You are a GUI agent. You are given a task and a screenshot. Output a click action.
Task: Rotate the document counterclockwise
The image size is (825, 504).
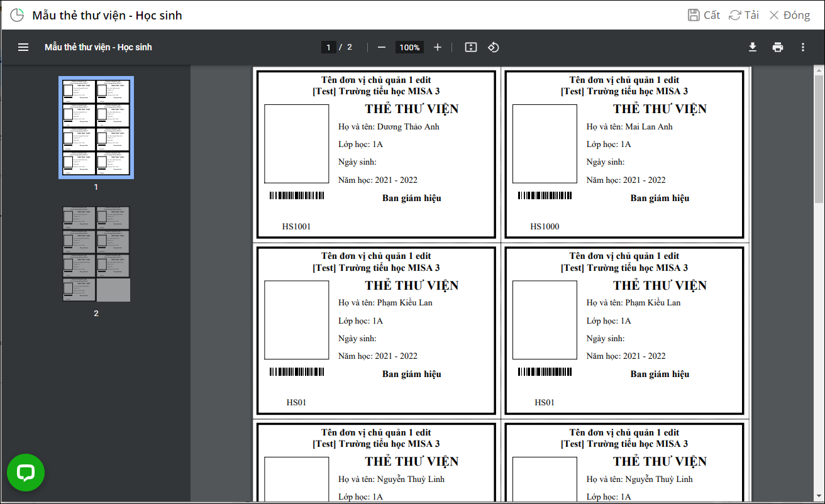pos(494,47)
